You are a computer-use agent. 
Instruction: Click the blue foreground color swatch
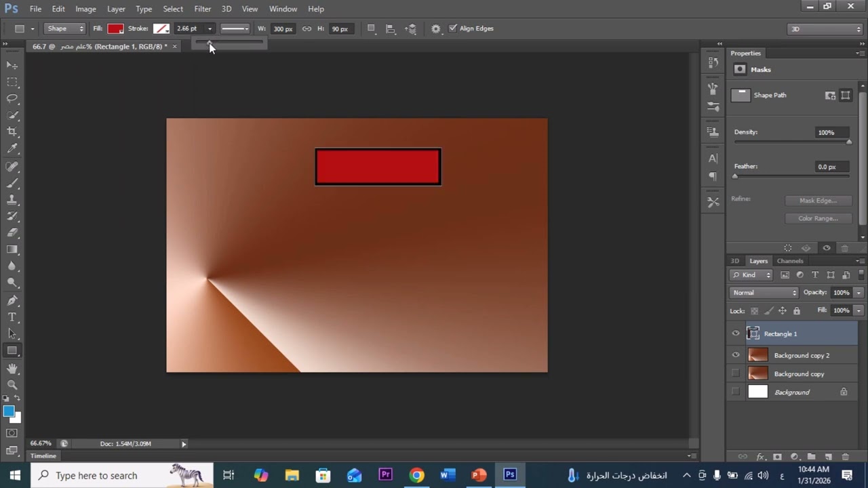tap(9, 411)
